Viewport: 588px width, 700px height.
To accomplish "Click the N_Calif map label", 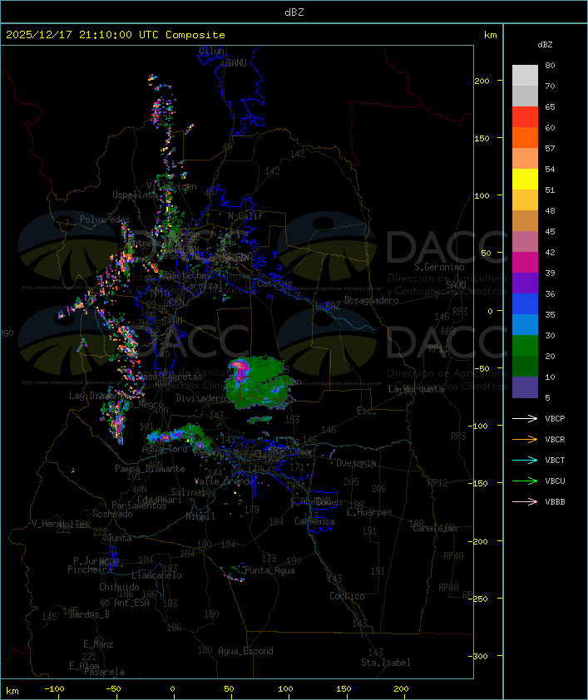I will coord(245,215).
